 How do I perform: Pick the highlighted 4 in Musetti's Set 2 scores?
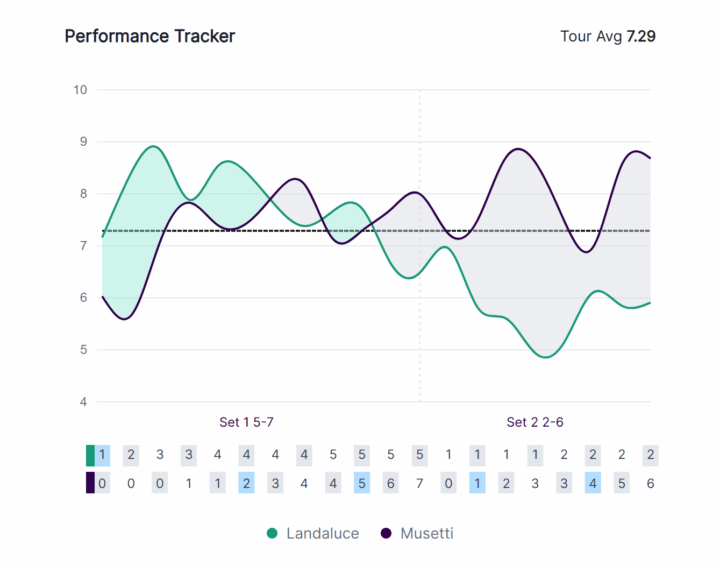point(593,483)
